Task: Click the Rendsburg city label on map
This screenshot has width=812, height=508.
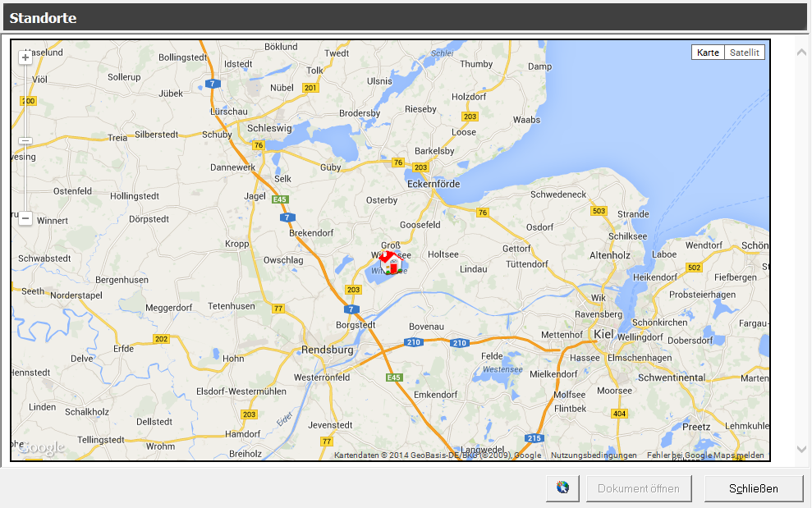Action: point(328,350)
